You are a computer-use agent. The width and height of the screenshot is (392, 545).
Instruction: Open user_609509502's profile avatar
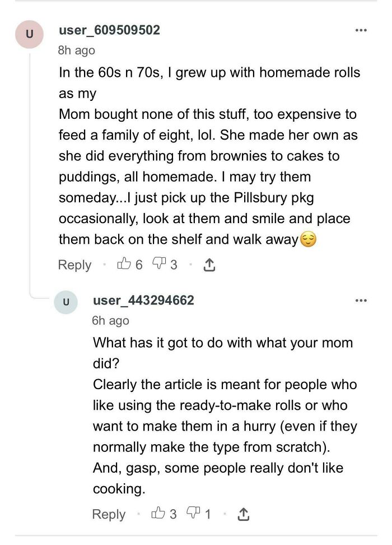[31, 33]
